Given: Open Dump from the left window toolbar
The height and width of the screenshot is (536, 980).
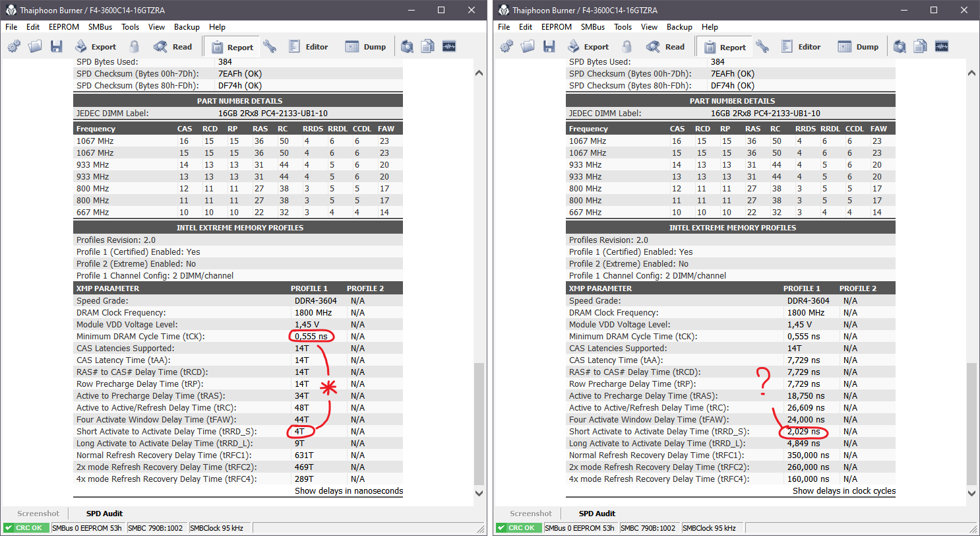Looking at the screenshot, I should (366, 47).
